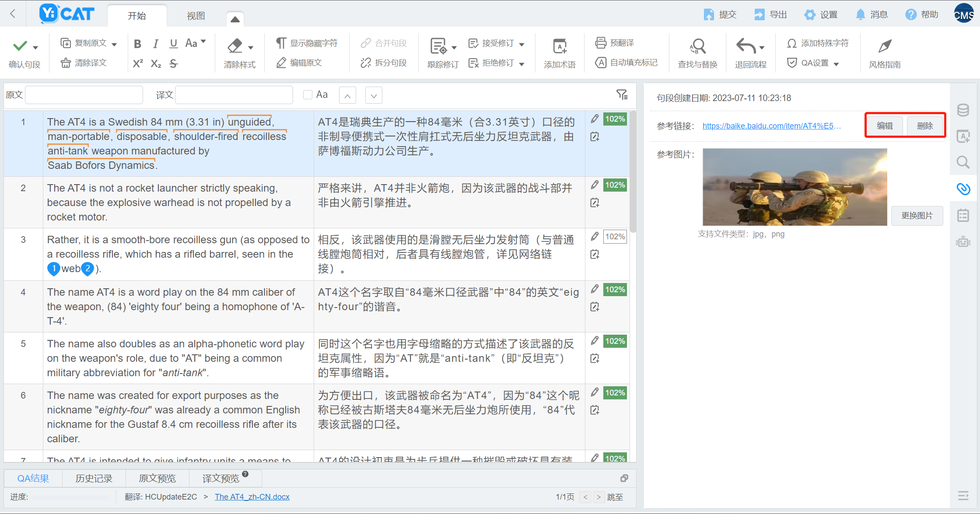Toggle the Aa case-sensitive checkbox

(x=308, y=95)
